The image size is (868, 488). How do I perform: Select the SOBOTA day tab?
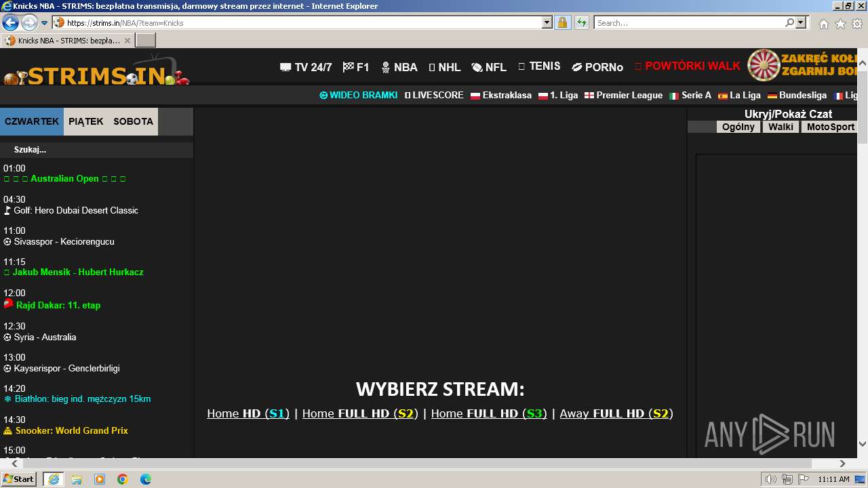point(134,121)
